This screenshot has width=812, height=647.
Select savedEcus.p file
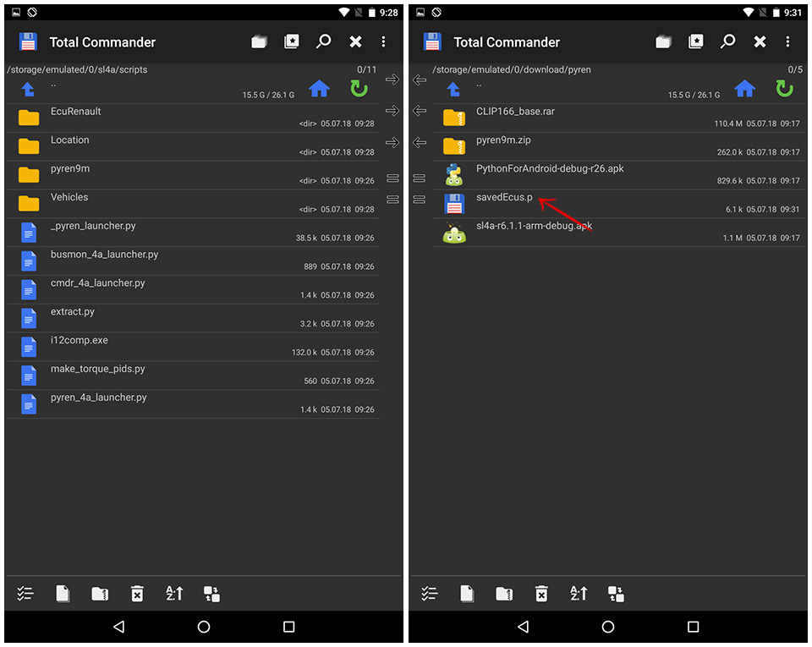click(x=619, y=203)
